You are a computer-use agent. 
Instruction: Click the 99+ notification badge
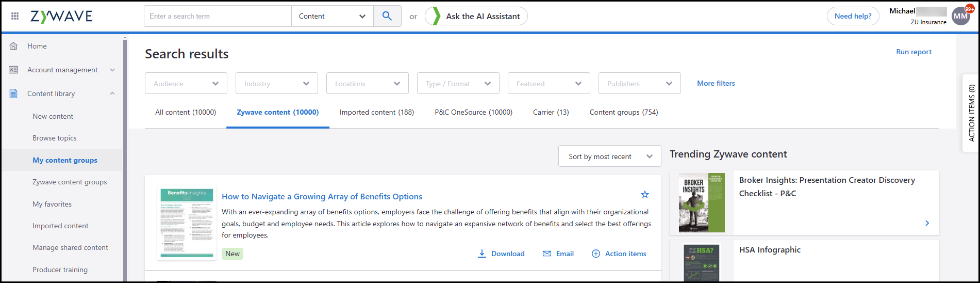pos(970,9)
